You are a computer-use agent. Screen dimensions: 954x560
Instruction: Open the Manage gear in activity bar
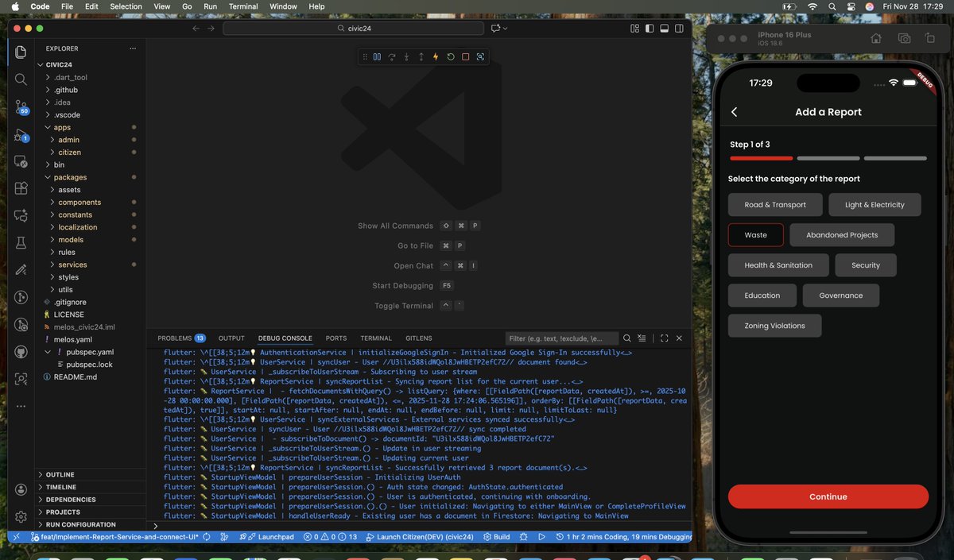point(21,517)
